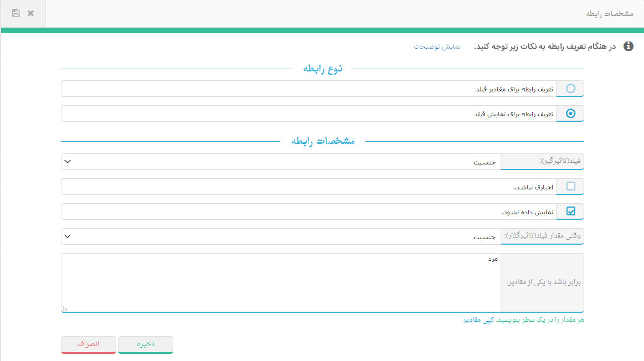Click the hint هر مقدار را در یک سطر بنویسید
The height and width of the screenshot is (361, 644).
[540, 320]
